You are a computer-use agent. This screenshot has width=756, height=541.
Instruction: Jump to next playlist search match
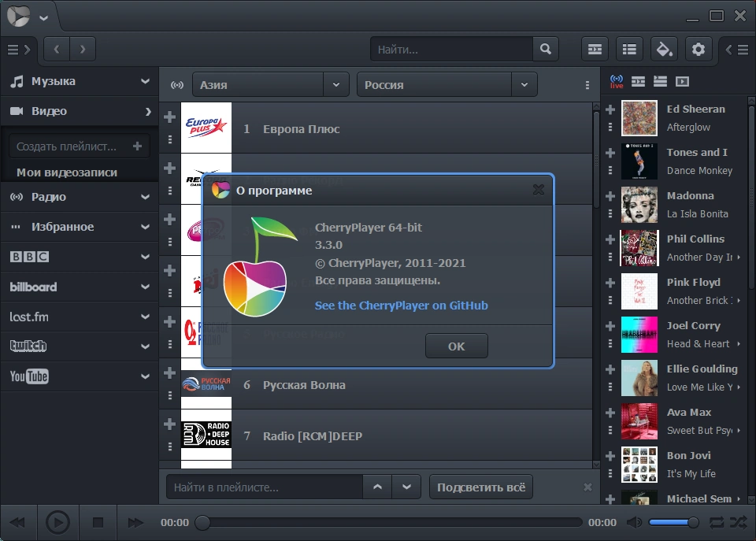click(x=406, y=487)
